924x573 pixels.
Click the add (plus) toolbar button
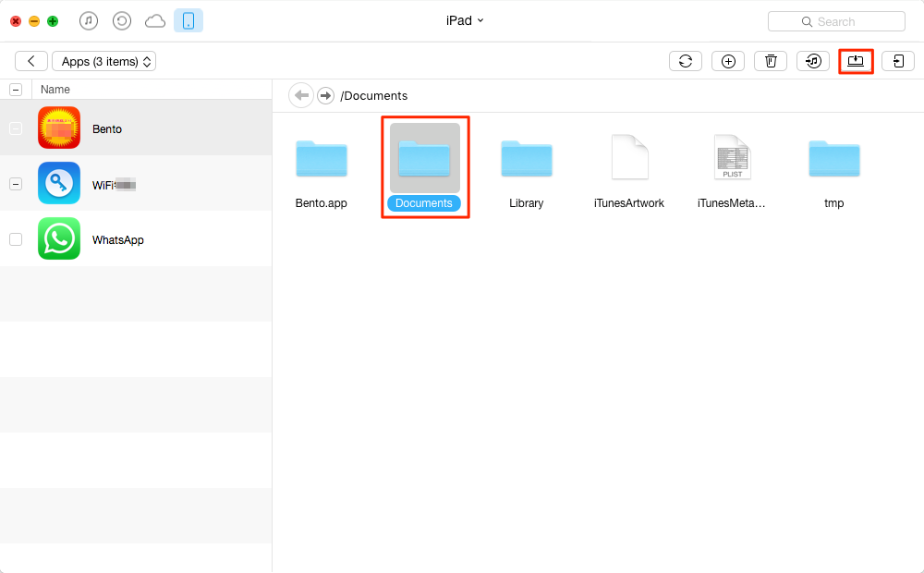pos(728,61)
